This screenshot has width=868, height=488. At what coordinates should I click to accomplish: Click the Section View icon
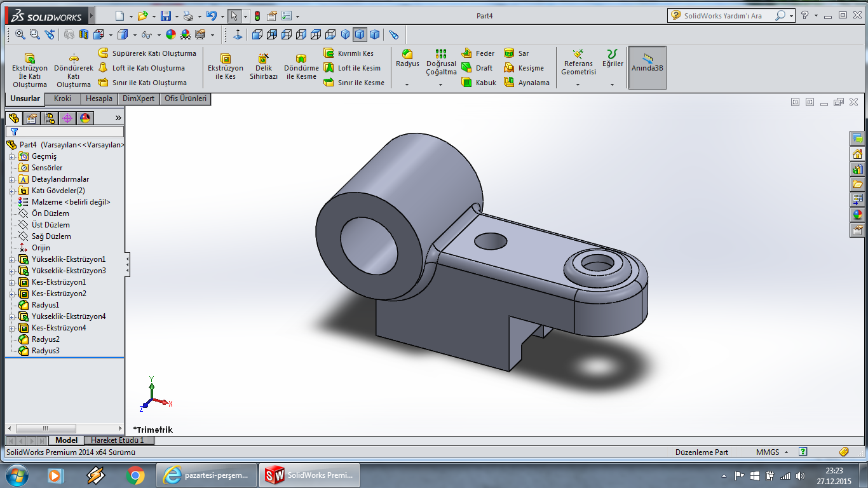coord(84,34)
